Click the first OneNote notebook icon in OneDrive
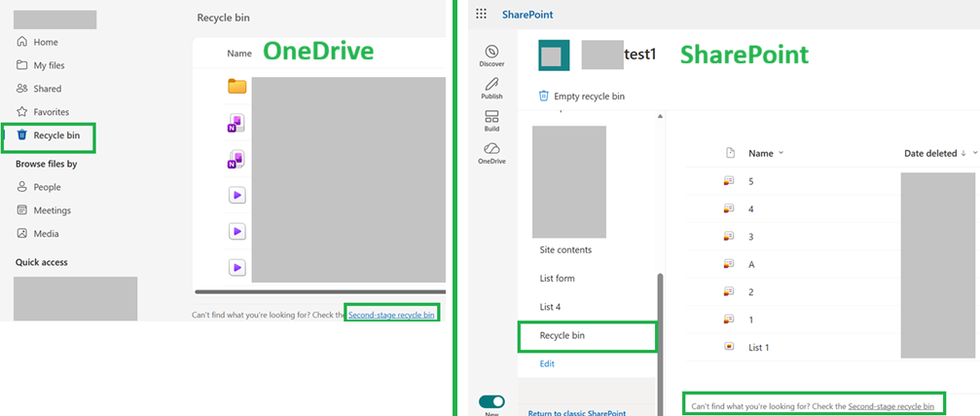 pyautogui.click(x=236, y=123)
